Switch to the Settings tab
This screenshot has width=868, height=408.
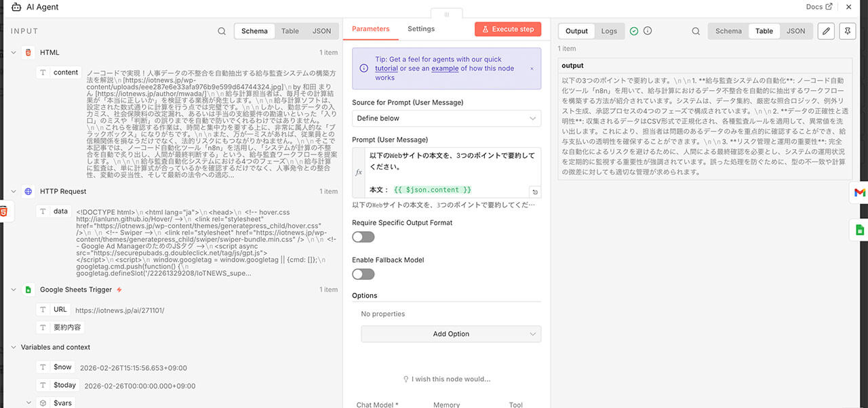coord(420,29)
